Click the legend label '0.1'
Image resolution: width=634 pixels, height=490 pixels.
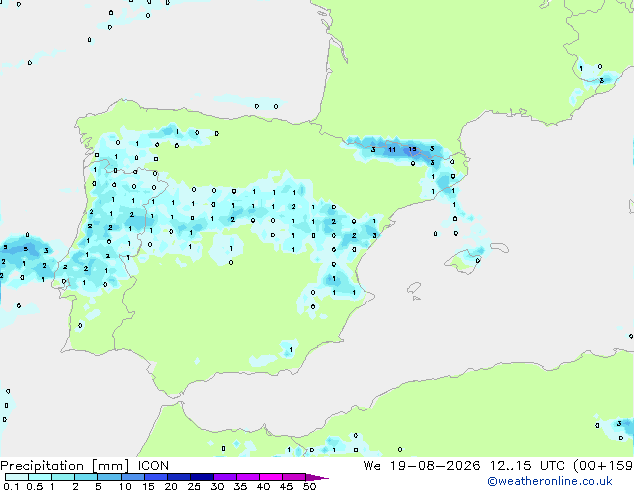click(x=11, y=486)
